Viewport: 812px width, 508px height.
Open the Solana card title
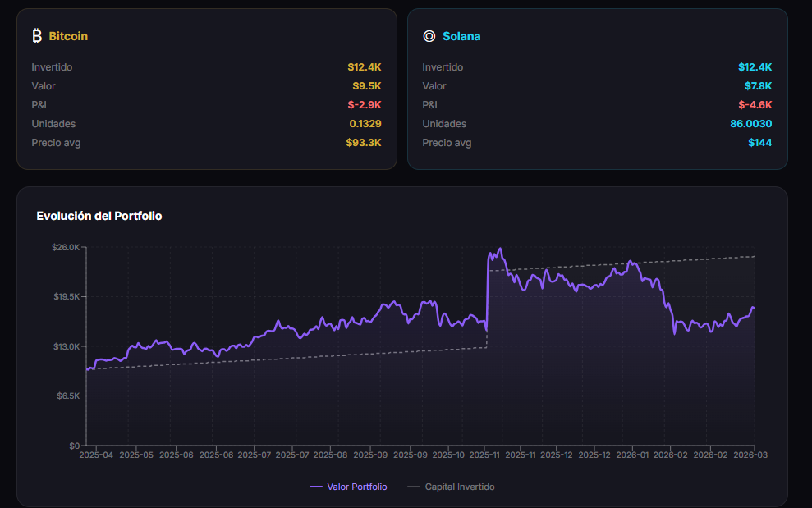(461, 36)
